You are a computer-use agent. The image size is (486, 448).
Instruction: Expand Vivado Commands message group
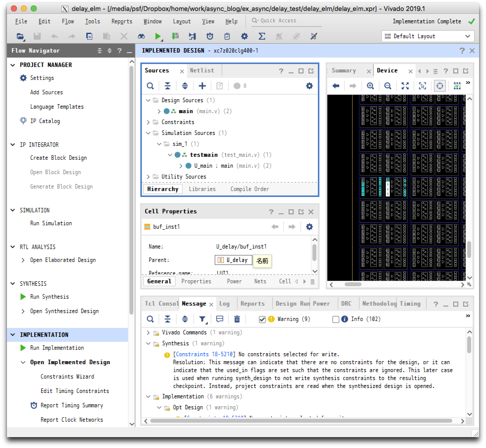pos(148,333)
